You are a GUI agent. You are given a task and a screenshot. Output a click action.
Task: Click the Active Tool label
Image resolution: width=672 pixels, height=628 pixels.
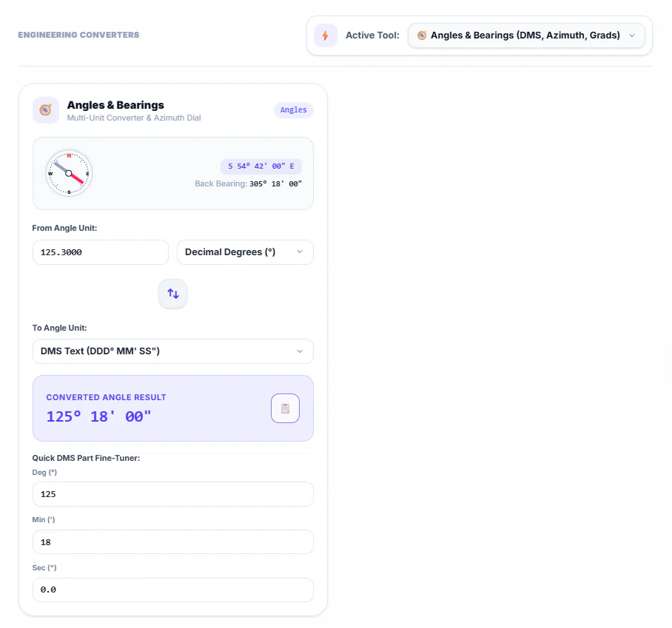point(372,36)
